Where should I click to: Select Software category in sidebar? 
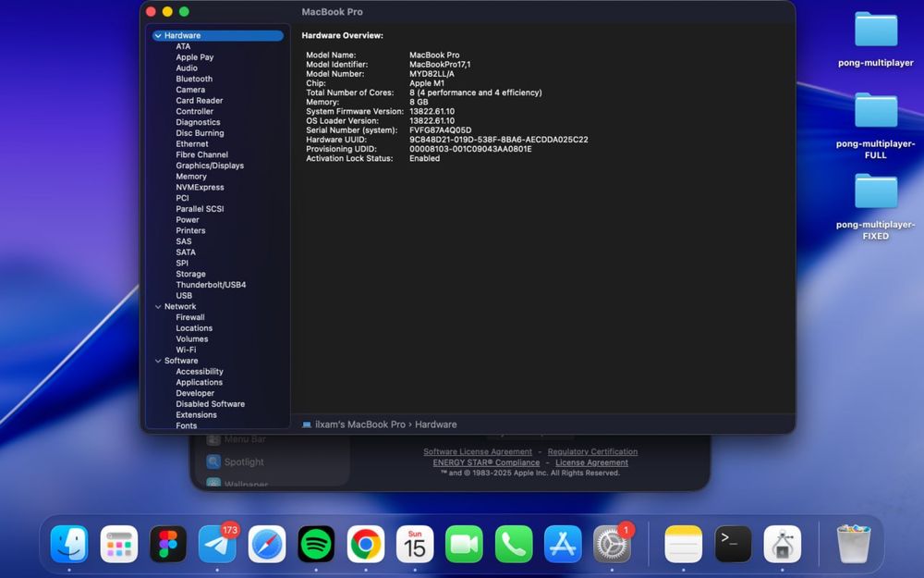click(x=181, y=361)
